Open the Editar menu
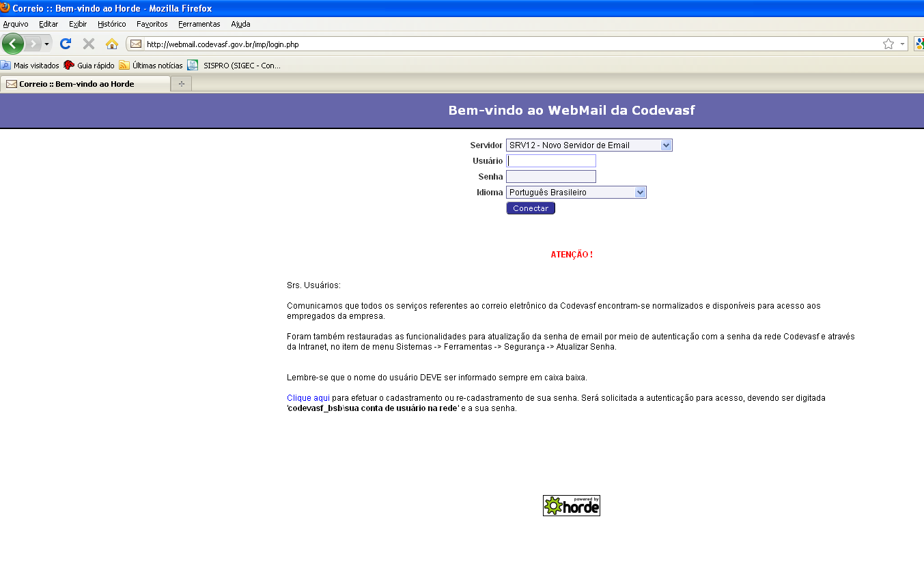This screenshot has height=564, width=924. (x=48, y=24)
